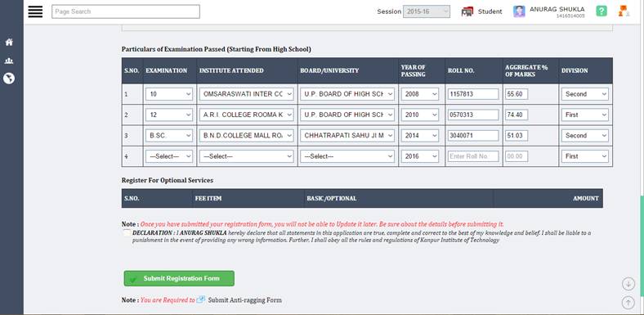Expand row 4 Board/University select dropdown
This screenshot has height=315, width=644.
tap(347, 156)
